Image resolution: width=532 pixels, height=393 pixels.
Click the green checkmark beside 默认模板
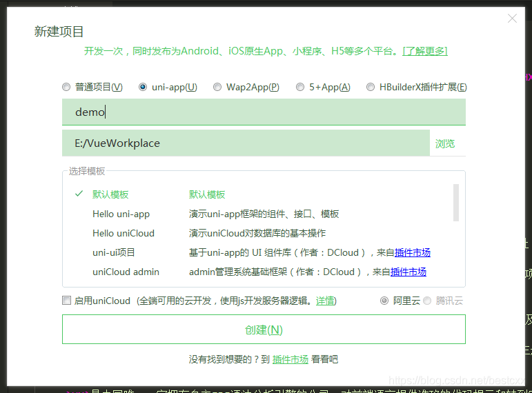[x=79, y=194]
